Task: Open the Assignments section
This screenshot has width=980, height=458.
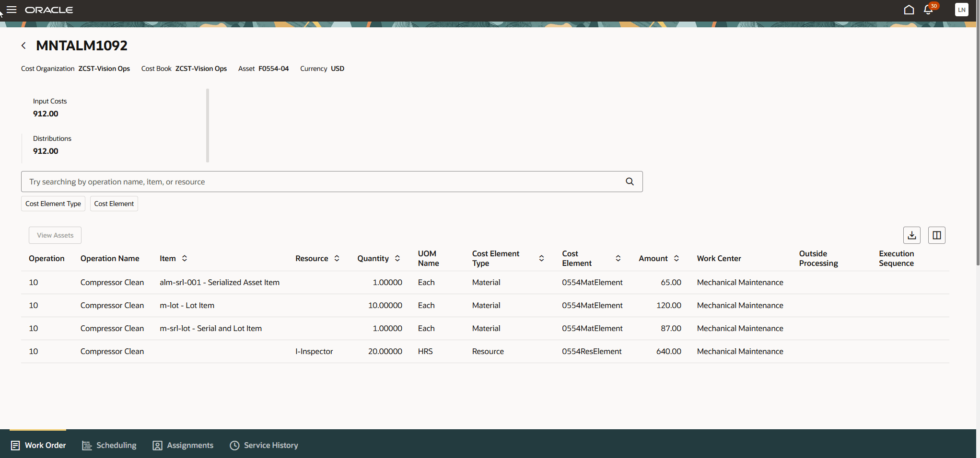Action: coord(183,445)
